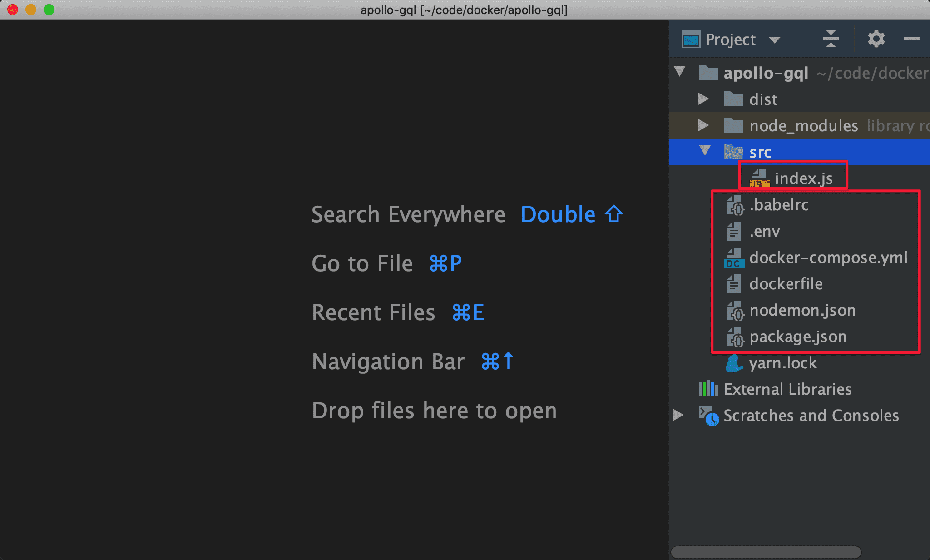Viewport: 930px width, 560px height.
Task: Click the package.json file icon
Action: click(x=735, y=337)
